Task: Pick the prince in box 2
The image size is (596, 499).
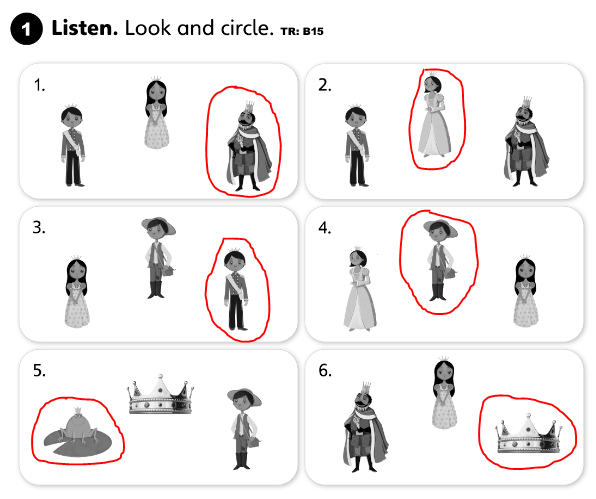Action: pos(357,145)
